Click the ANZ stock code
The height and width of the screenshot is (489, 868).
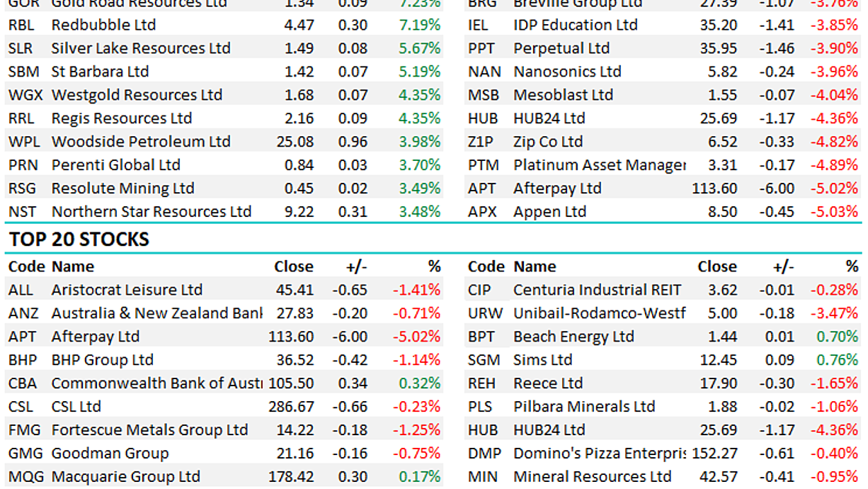[x=22, y=313]
